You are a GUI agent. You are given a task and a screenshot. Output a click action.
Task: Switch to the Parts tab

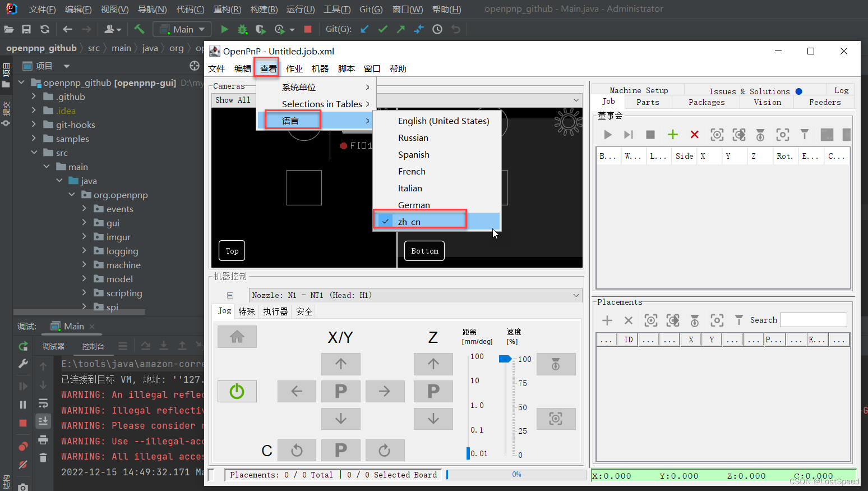tap(648, 102)
